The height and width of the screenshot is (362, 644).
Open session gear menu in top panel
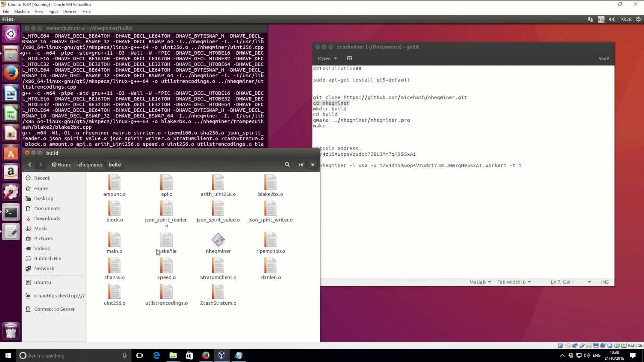point(637,19)
